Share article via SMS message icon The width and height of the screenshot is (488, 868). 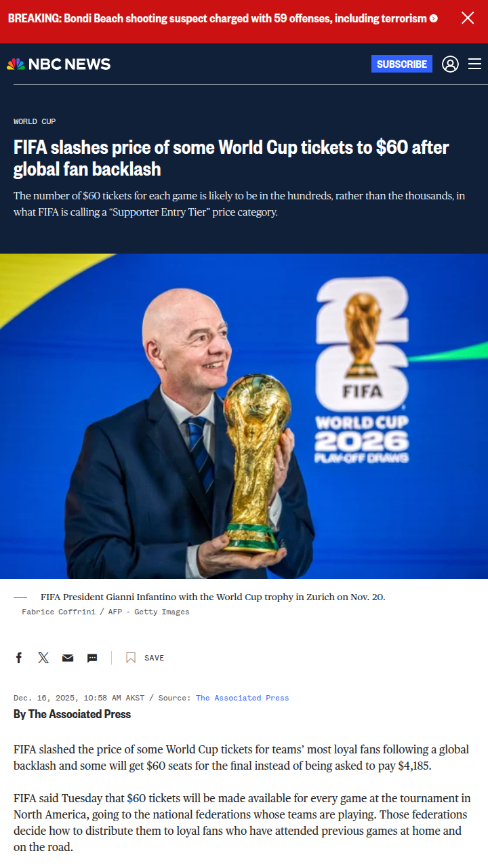pyautogui.click(x=92, y=658)
